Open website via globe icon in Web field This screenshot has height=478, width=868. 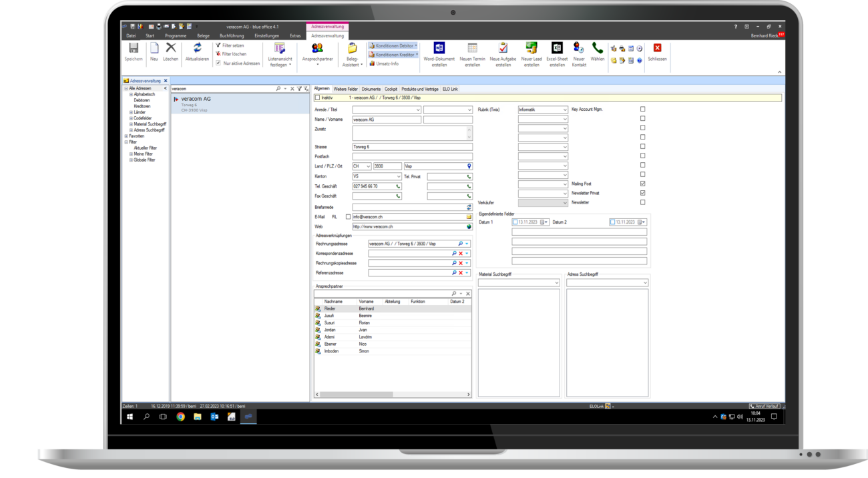click(x=469, y=227)
